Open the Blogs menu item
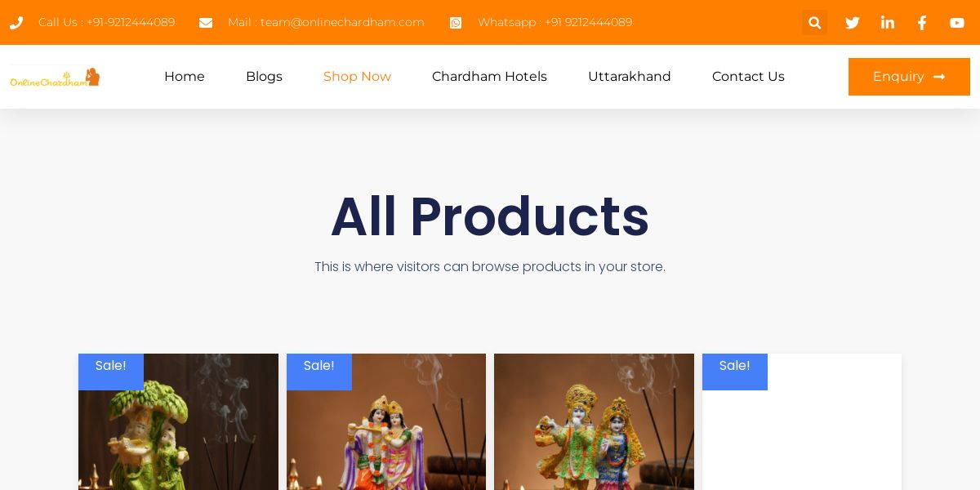This screenshot has height=490, width=980. pos(264,77)
